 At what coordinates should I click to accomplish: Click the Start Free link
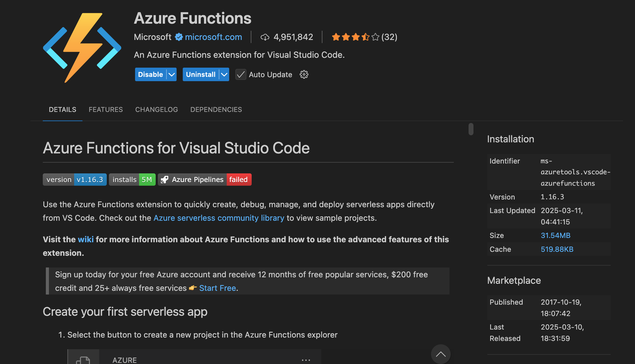click(218, 288)
